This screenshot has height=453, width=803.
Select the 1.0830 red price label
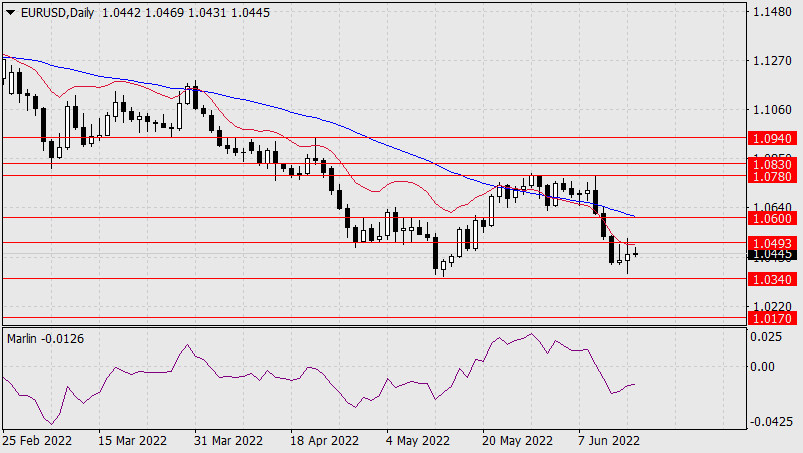pos(772,164)
